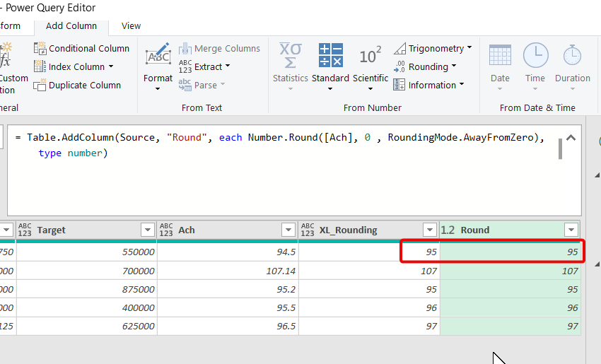The height and width of the screenshot is (364, 601).
Task: Click the Statistics sigma icon
Action: pos(290,56)
